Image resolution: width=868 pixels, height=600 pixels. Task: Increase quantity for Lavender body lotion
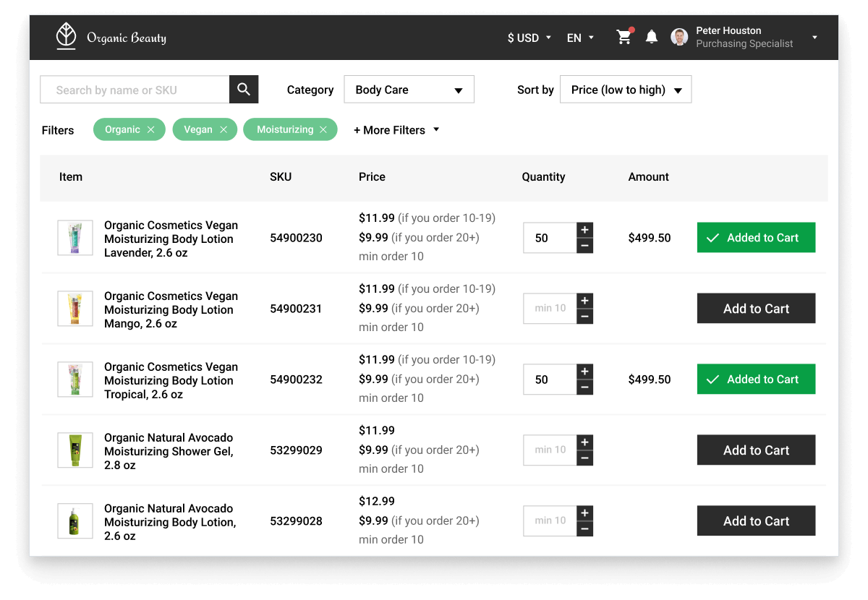coord(584,230)
